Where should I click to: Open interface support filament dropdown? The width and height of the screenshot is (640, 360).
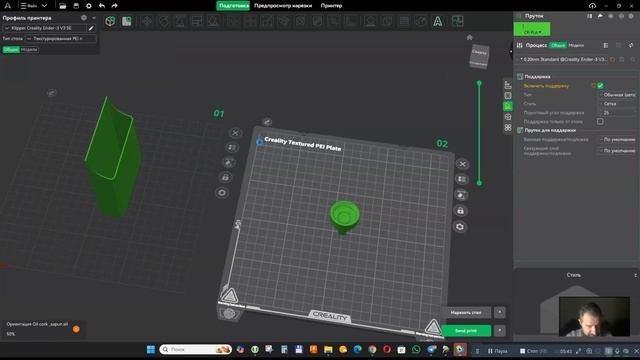pos(617,151)
